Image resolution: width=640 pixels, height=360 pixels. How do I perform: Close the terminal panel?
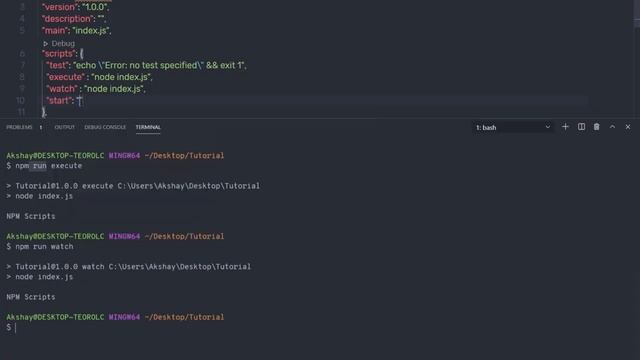628,127
